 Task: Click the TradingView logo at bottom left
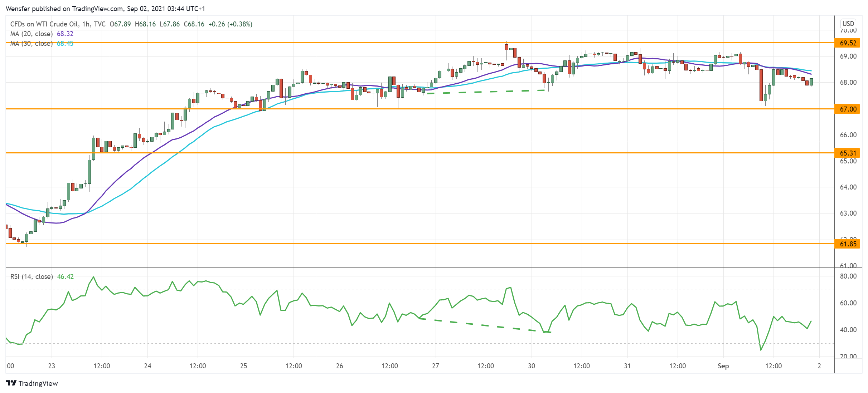[32, 383]
